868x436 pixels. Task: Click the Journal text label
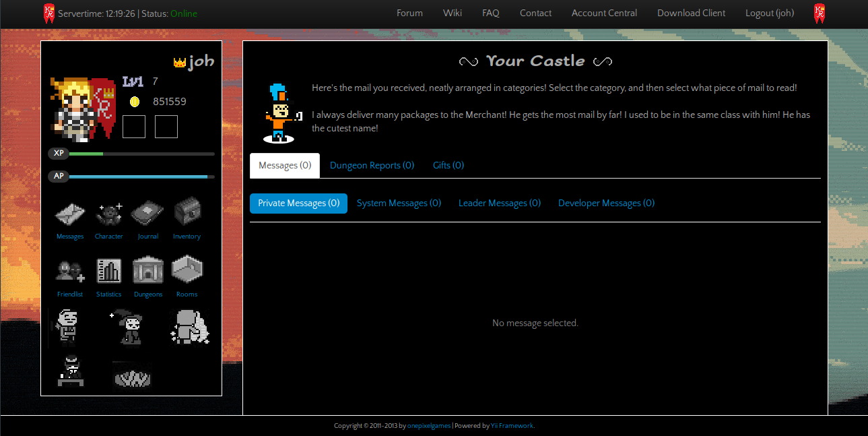coord(148,237)
